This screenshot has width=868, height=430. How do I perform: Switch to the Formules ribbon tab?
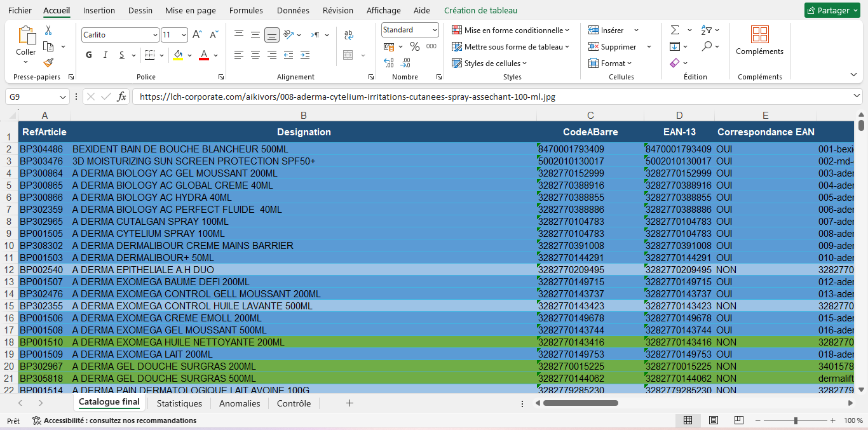point(246,10)
